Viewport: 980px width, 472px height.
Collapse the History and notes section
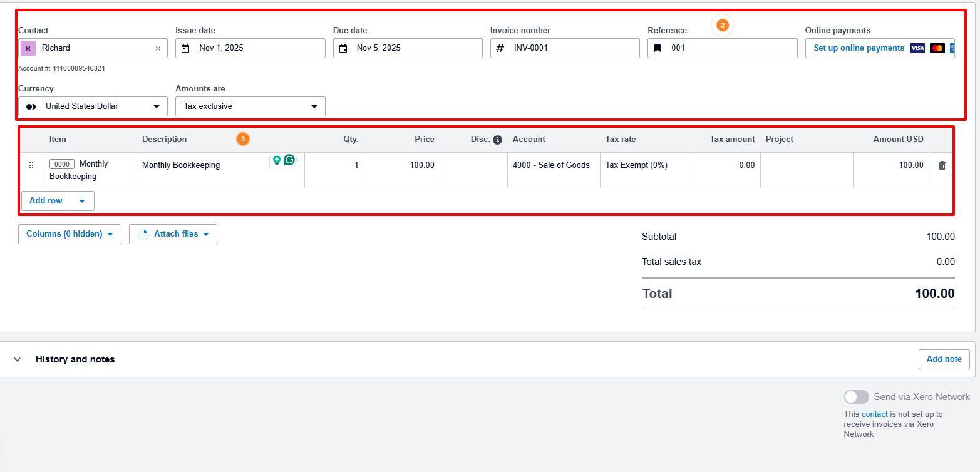[x=17, y=359]
